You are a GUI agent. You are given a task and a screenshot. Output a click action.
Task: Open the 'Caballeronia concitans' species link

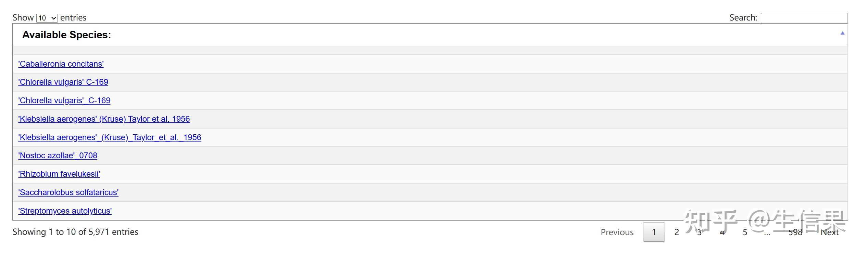coord(61,64)
